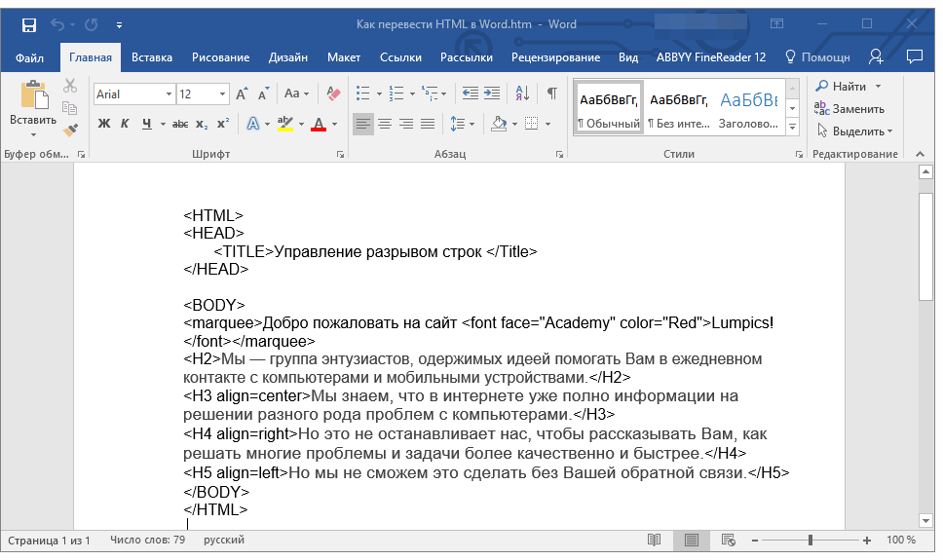Screen dimensions: 943x560
Task: Apply bulleted list
Action: click(362, 93)
